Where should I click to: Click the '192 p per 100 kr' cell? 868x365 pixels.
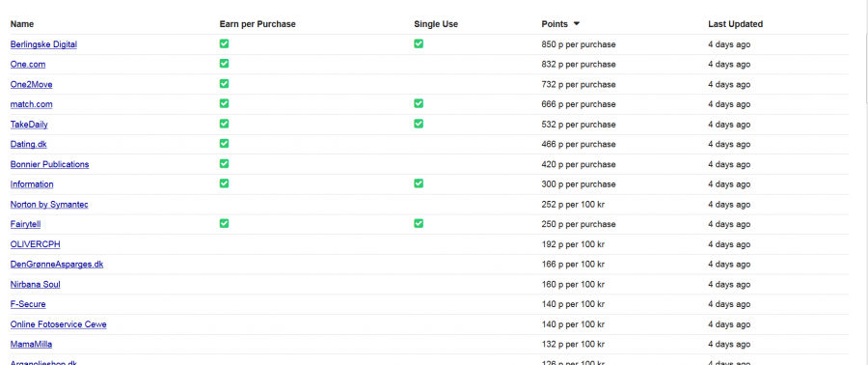click(x=573, y=244)
